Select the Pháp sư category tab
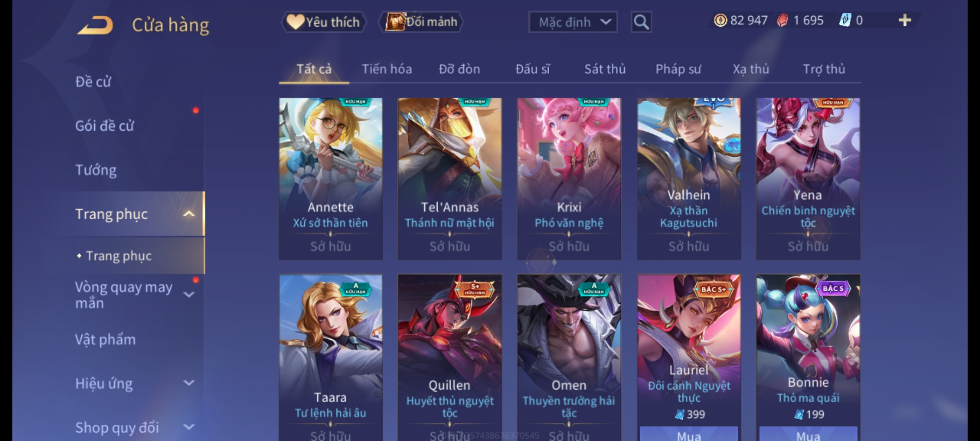This screenshot has width=980, height=441. [x=678, y=69]
